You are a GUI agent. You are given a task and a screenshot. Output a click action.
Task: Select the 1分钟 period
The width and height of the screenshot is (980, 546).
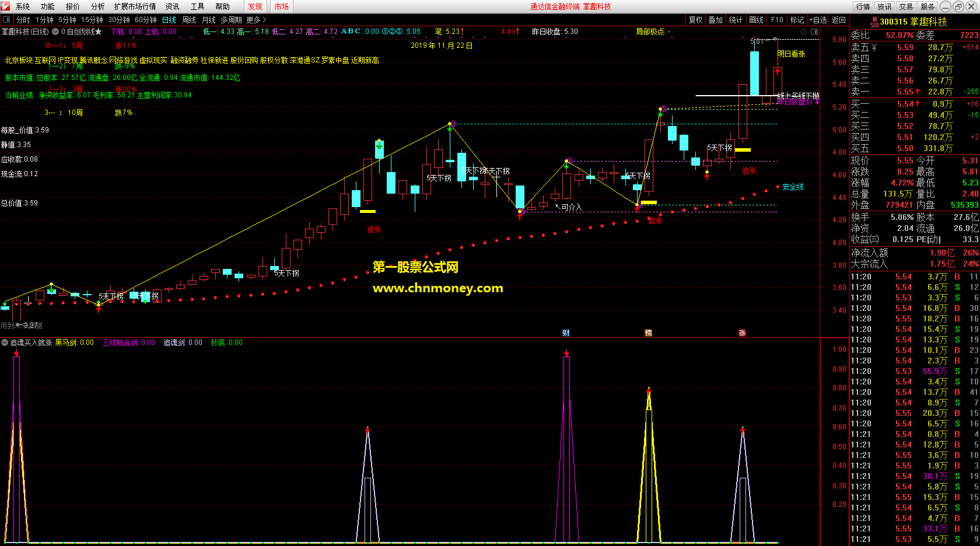coord(44,20)
